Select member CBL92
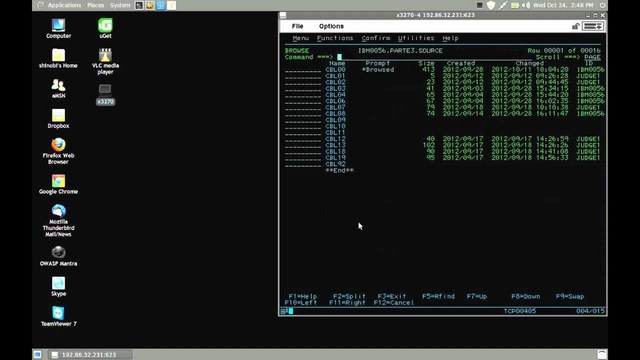640x360 pixels. point(336,164)
